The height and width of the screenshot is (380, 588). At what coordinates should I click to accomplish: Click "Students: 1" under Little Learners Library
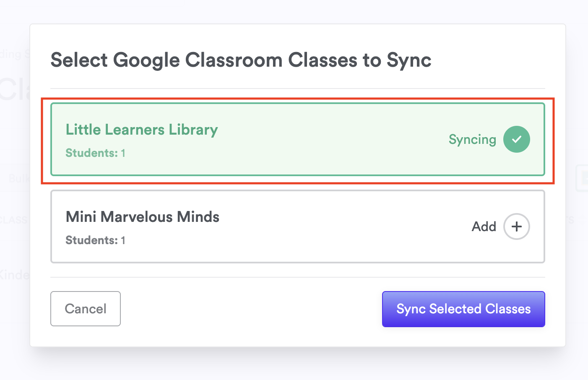coord(95,153)
